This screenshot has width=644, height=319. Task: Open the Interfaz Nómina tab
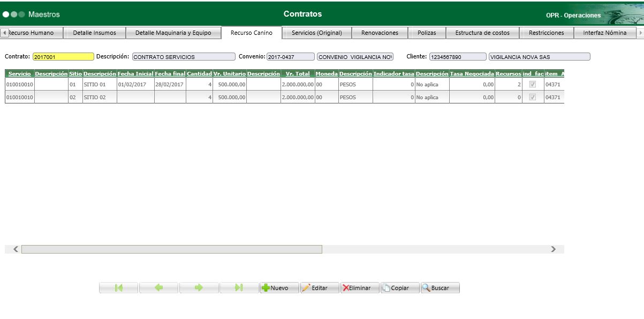605,33
